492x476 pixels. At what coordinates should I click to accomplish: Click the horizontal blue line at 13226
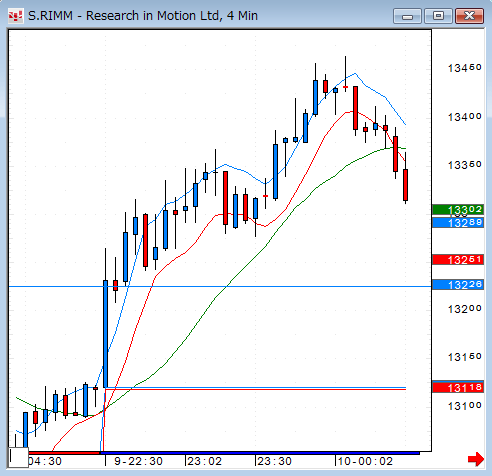tap(220, 286)
